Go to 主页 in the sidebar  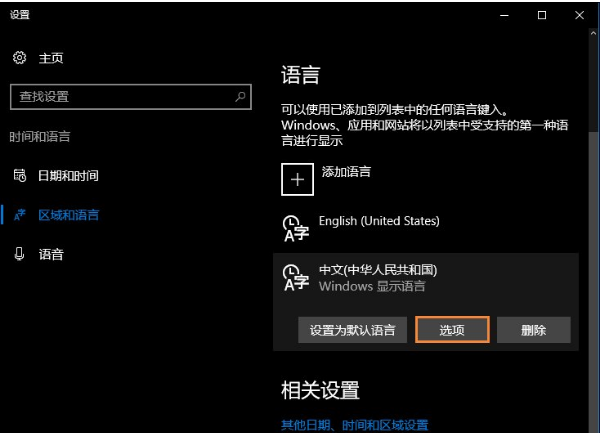click(51, 58)
